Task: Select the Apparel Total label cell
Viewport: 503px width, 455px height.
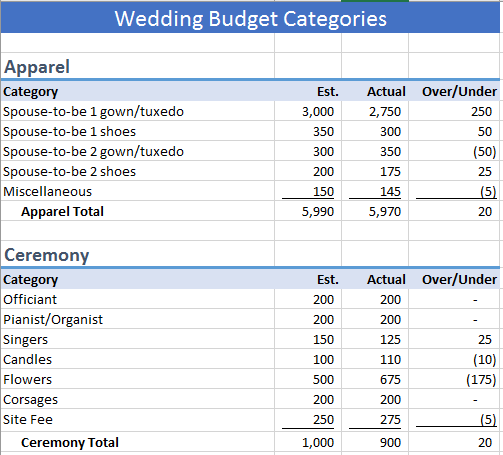Action: coord(138,211)
